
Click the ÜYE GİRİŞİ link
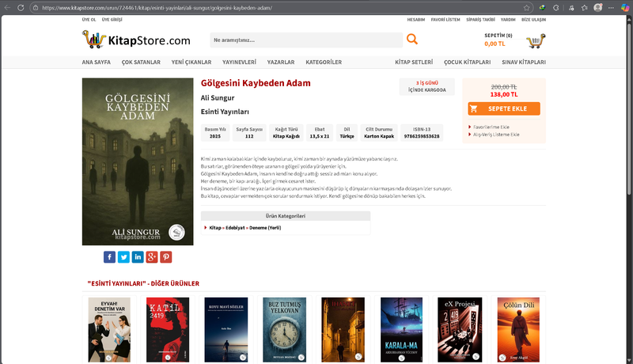click(112, 19)
